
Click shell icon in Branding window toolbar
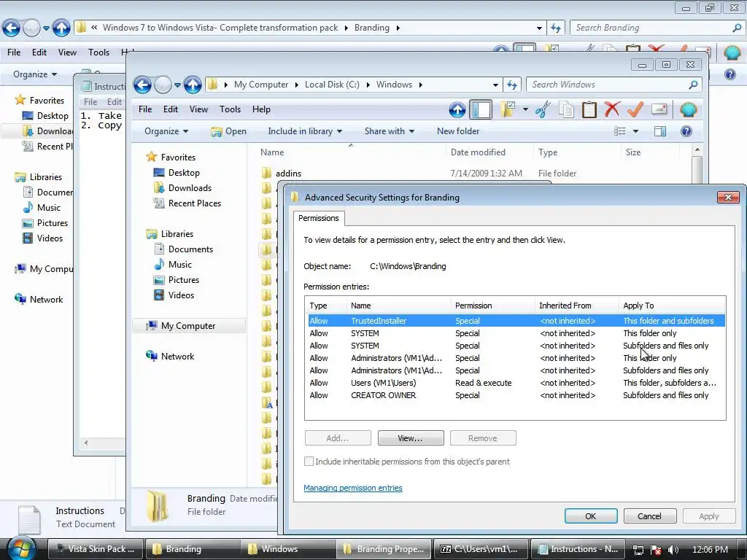tap(732, 52)
